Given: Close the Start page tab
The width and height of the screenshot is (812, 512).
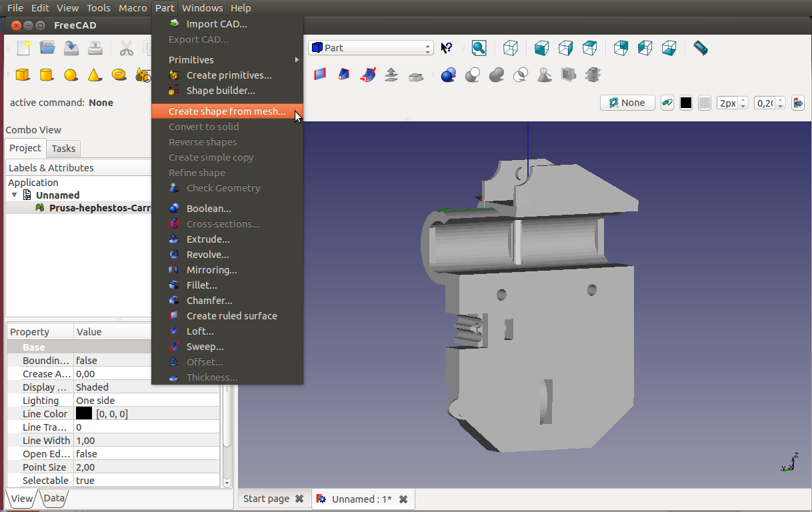Looking at the screenshot, I should tap(299, 499).
